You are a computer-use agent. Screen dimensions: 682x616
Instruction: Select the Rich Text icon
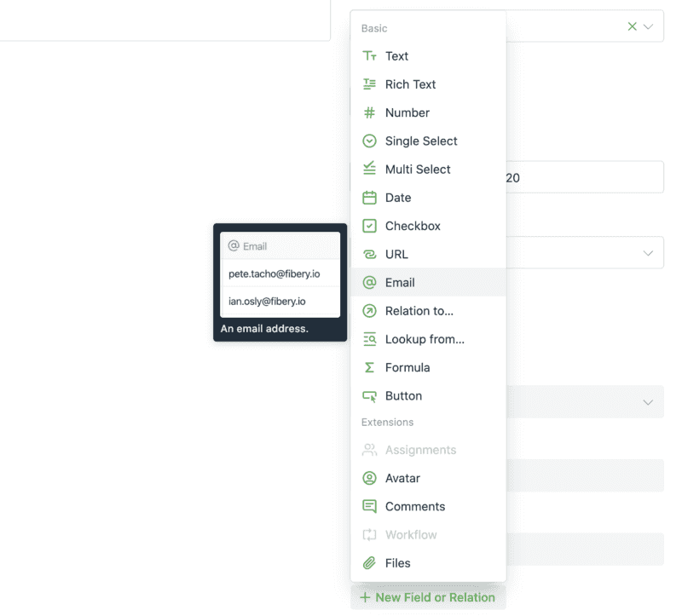369,84
